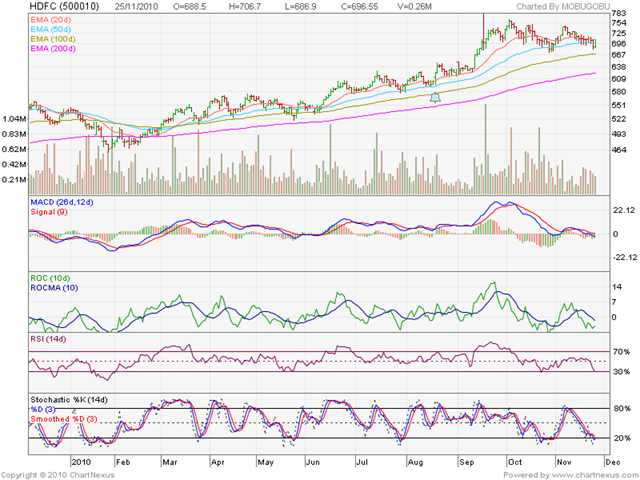Click the volume value V=0.26M
This screenshot has width=640, height=480.
pos(414,7)
